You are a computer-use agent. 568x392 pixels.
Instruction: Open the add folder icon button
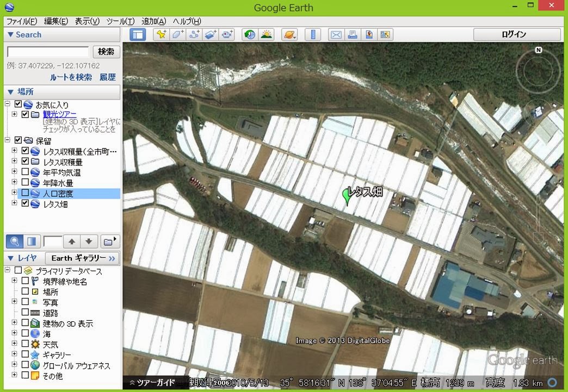tap(109, 241)
